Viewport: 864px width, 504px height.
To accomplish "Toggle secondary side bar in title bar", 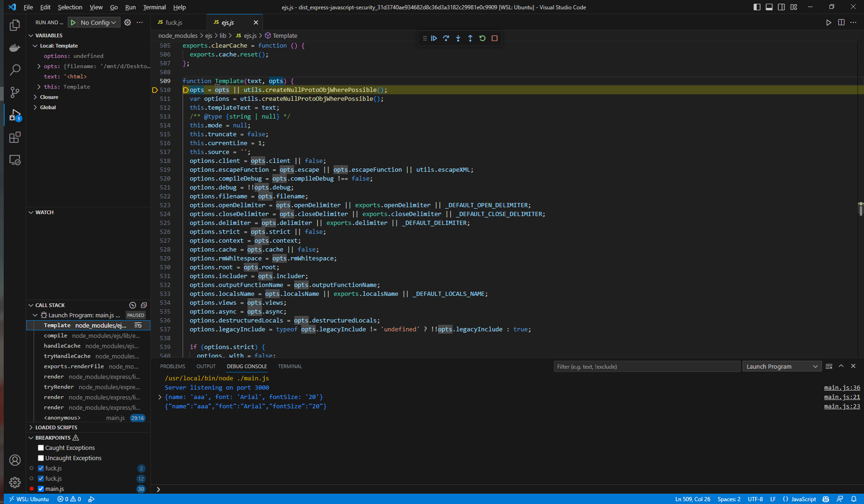I will point(781,7).
